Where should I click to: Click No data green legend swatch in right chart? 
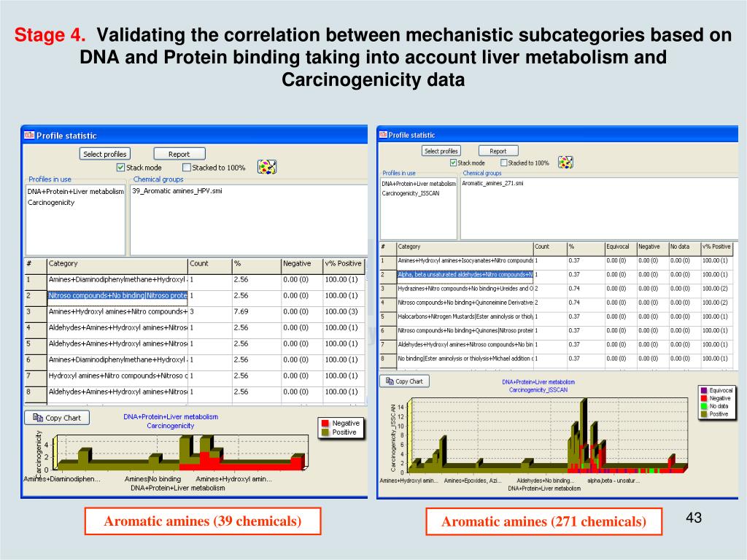704,406
